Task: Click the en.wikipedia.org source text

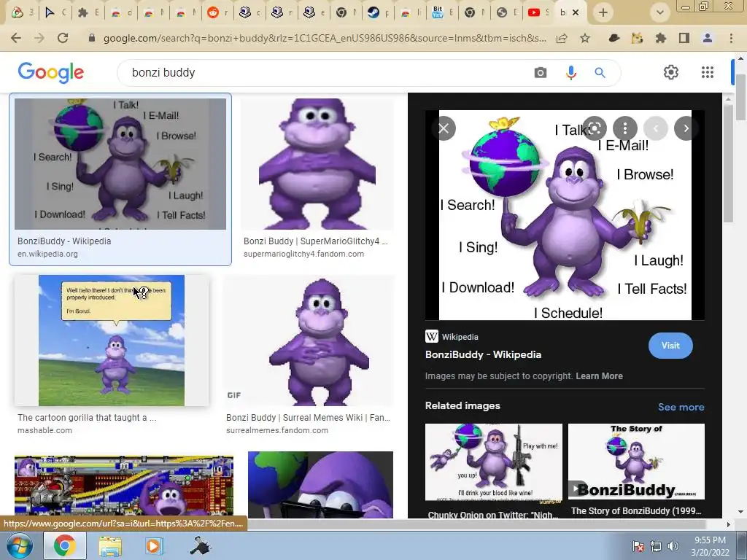Action: click(x=47, y=254)
